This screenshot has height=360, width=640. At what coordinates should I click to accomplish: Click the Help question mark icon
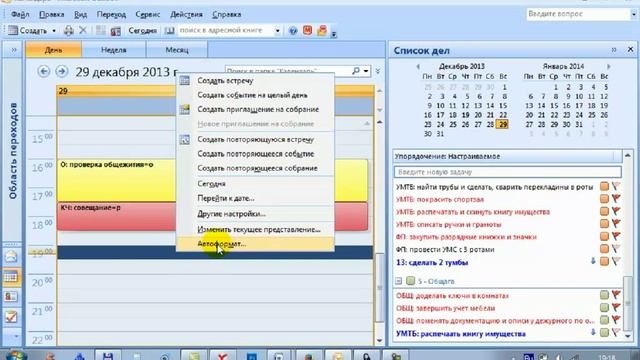[x=293, y=31]
